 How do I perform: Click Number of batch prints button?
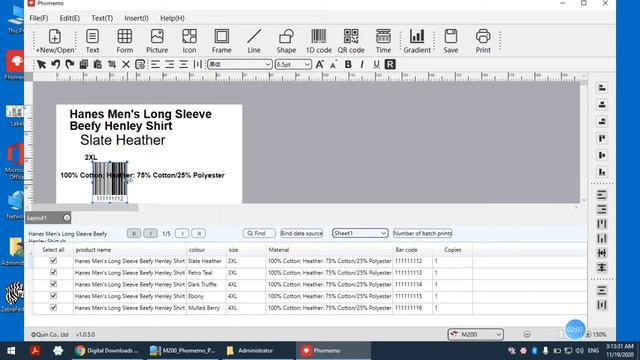[422, 233]
